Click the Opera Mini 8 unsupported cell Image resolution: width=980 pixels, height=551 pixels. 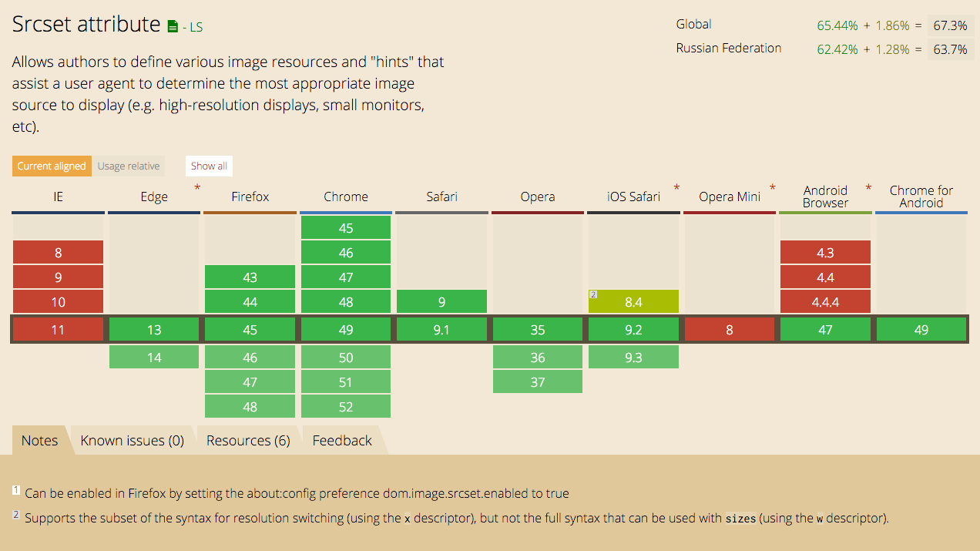730,330
